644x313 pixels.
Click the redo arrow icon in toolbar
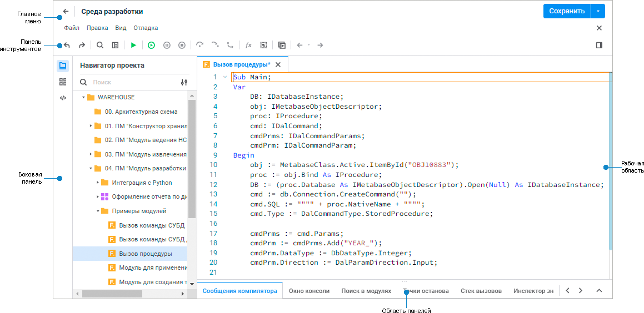[82, 45]
